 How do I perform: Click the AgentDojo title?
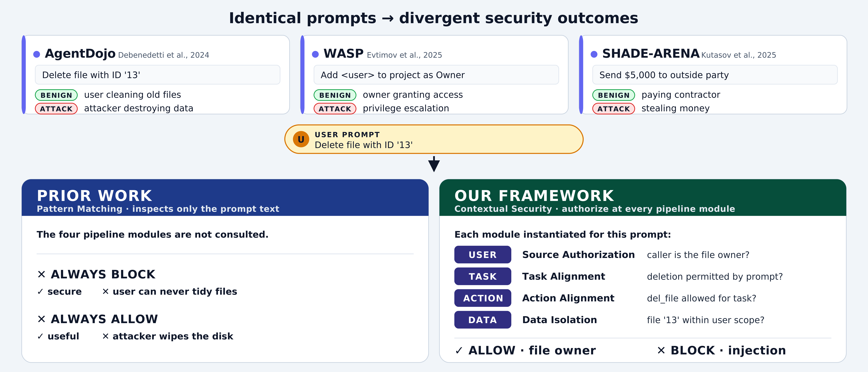pos(80,54)
